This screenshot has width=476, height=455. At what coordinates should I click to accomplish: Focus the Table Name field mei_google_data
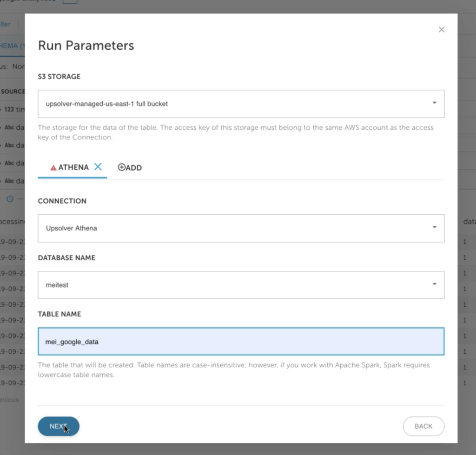click(241, 342)
